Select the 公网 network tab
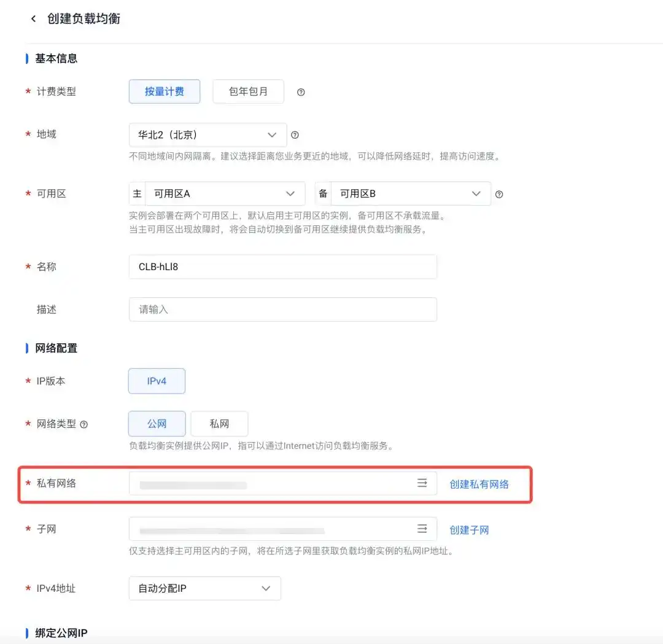663x644 pixels. 157,424
